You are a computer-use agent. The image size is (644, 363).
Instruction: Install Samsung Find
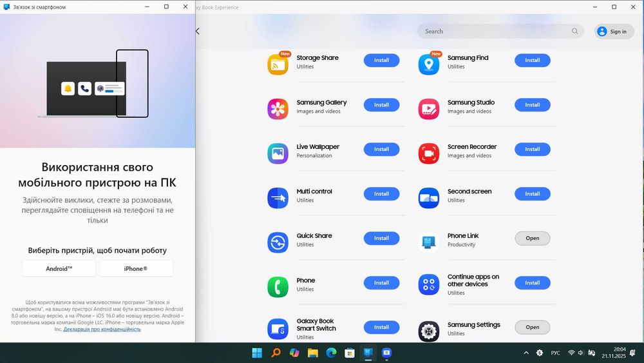coord(533,60)
